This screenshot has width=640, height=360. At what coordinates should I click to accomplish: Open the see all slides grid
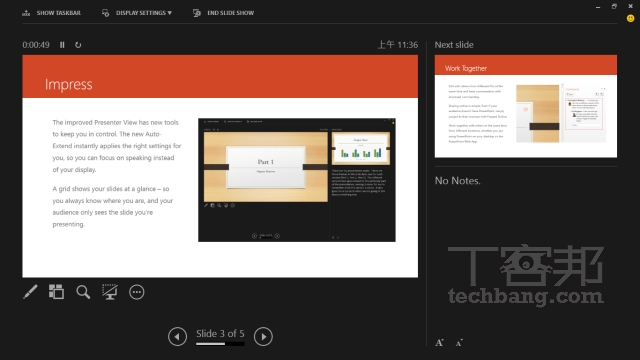point(56,292)
